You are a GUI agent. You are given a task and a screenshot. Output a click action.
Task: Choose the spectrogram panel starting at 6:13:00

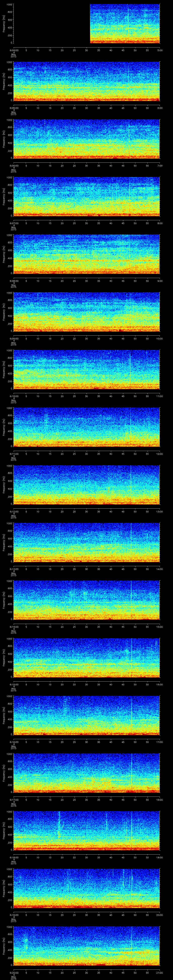pyautogui.click(x=87, y=543)
